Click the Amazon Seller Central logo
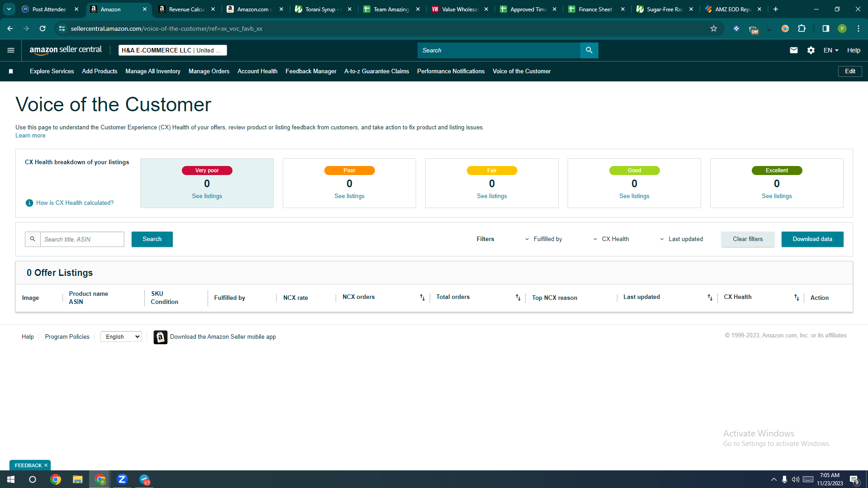The width and height of the screenshot is (868, 488). coord(66,50)
